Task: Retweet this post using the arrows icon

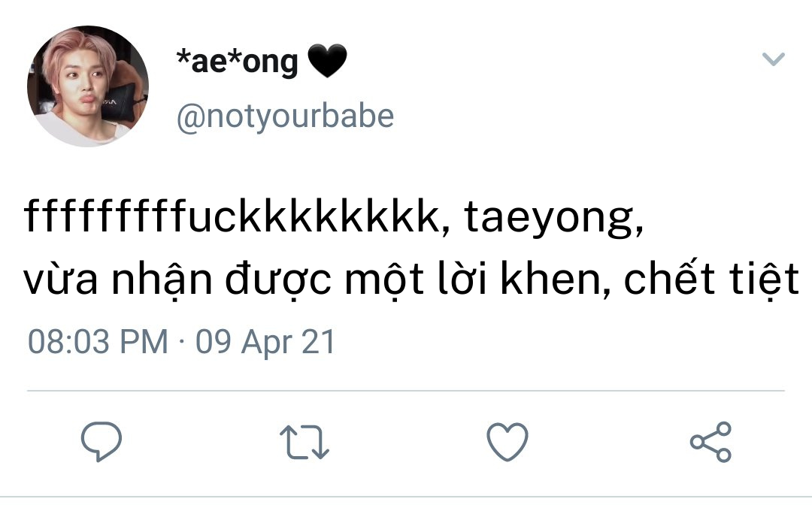Action: pos(304,442)
